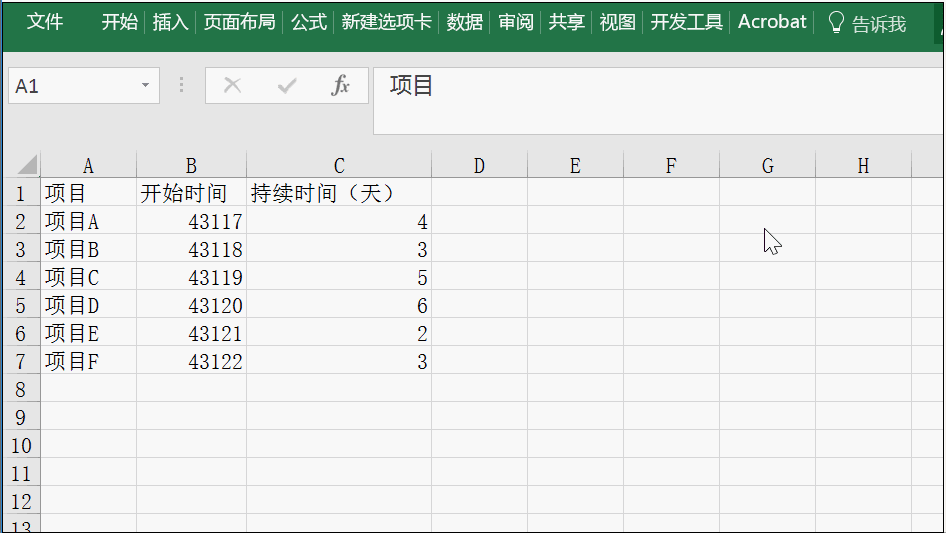
Task: Click cell with value 43120
Action: (x=191, y=305)
